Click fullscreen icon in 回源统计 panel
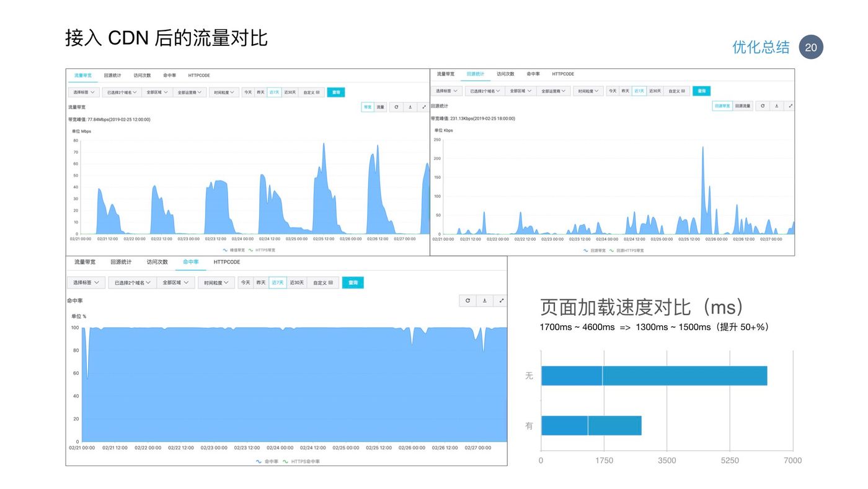The image size is (868, 489). click(790, 106)
